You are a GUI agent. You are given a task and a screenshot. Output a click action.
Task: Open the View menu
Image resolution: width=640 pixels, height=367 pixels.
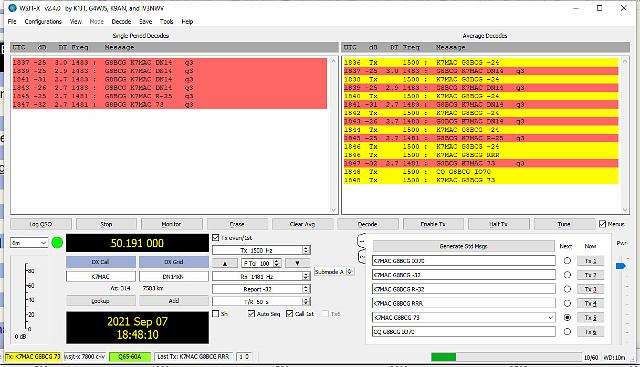(x=76, y=22)
